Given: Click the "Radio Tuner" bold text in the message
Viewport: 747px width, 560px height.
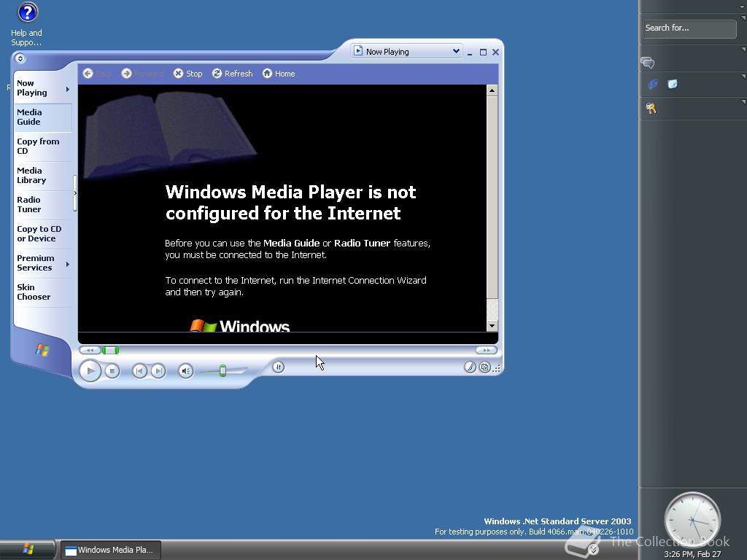Looking at the screenshot, I should coord(362,243).
